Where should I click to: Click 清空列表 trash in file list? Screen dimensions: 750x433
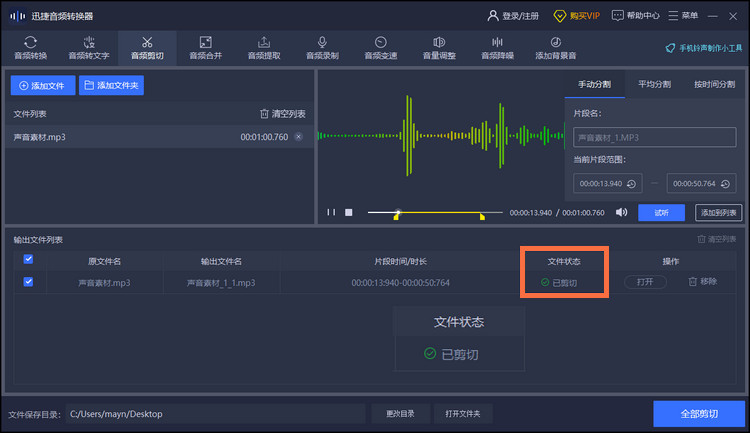click(283, 114)
